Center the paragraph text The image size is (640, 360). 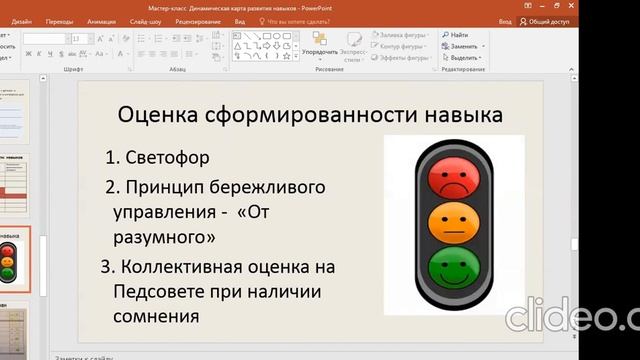tap(152, 54)
